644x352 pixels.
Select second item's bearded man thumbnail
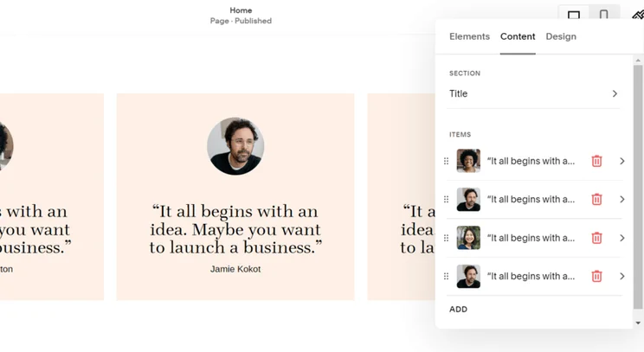pos(468,199)
